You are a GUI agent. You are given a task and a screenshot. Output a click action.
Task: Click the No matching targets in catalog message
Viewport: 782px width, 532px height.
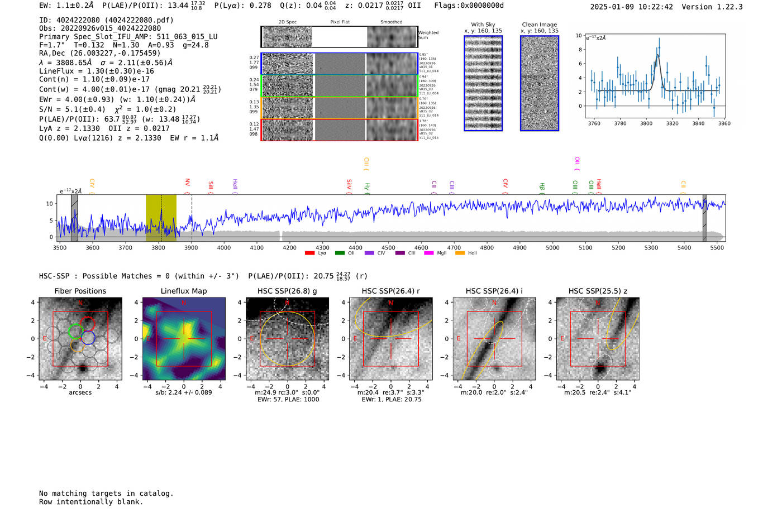[x=106, y=493]
